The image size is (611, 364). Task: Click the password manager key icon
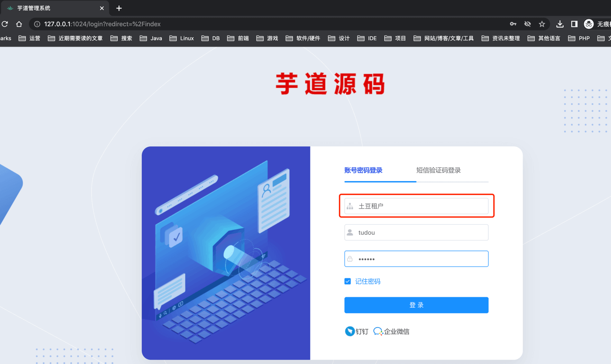point(513,24)
